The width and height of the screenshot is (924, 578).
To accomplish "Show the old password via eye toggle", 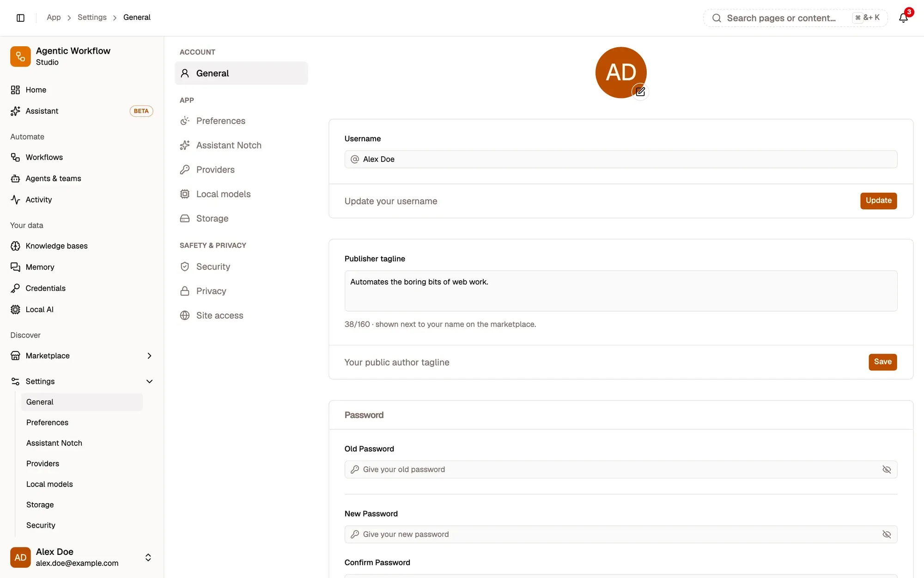I will (887, 469).
